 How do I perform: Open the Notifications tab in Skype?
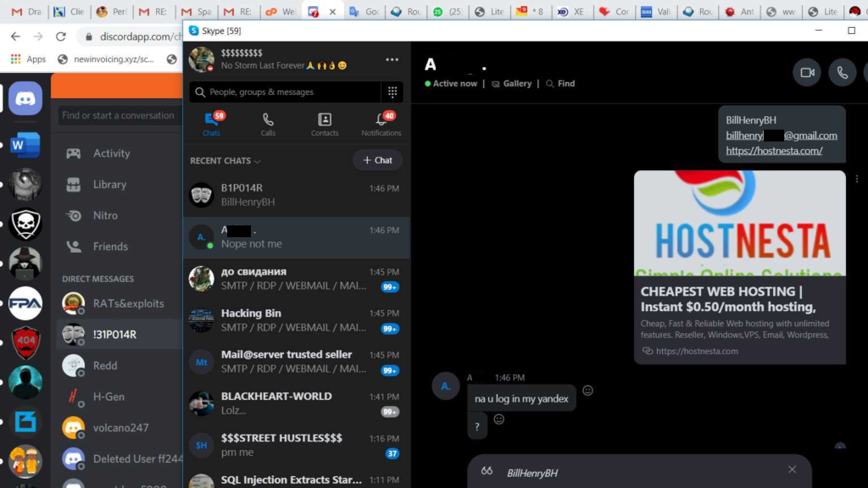pos(381,124)
